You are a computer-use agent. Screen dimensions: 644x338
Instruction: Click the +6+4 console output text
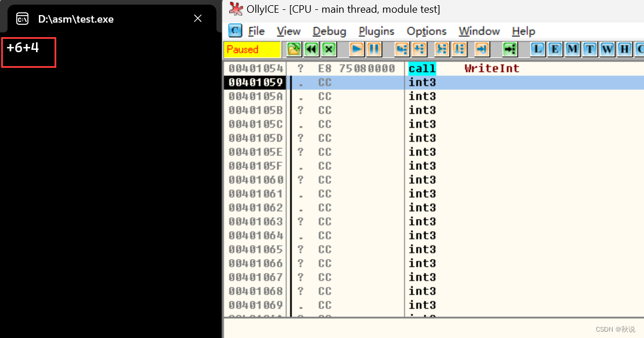pyautogui.click(x=23, y=48)
